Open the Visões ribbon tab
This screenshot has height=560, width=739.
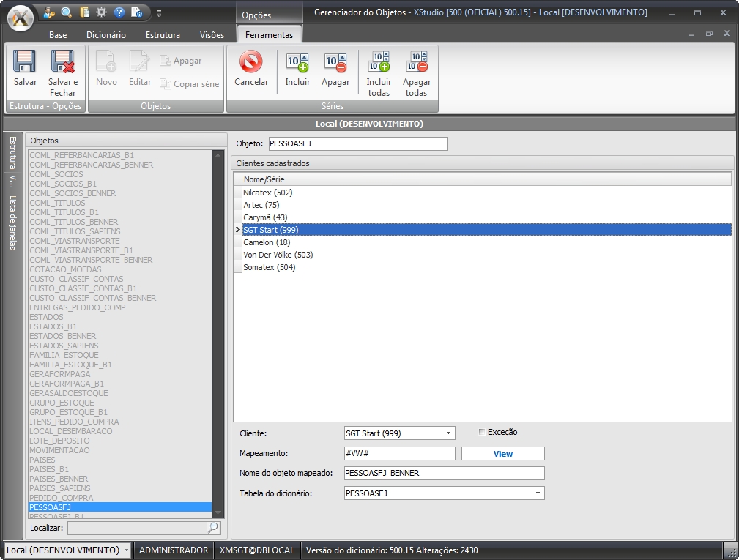tap(212, 35)
